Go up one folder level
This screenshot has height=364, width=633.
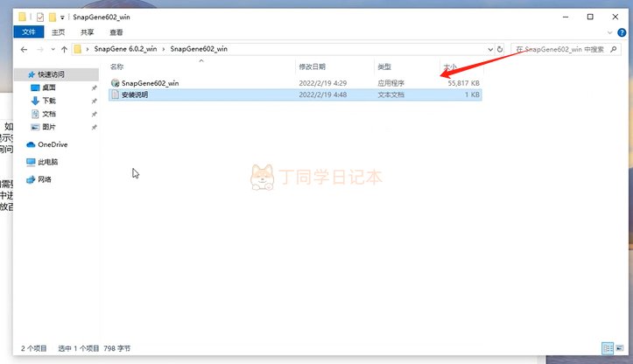(64, 49)
